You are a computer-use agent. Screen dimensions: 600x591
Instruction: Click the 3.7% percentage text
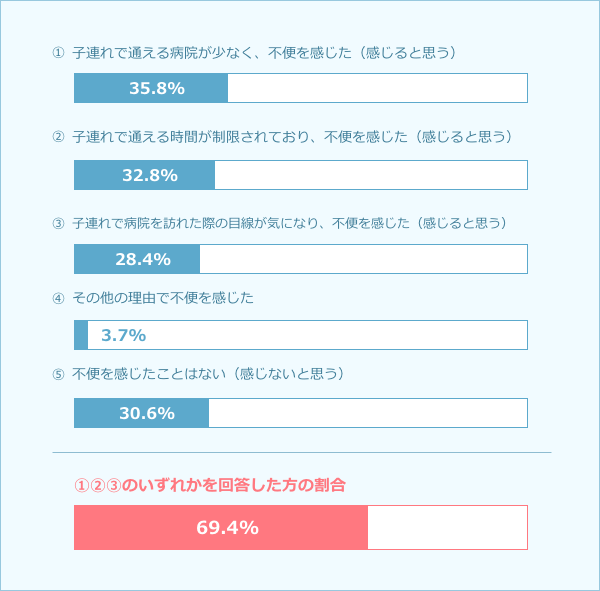click(x=124, y=335)
